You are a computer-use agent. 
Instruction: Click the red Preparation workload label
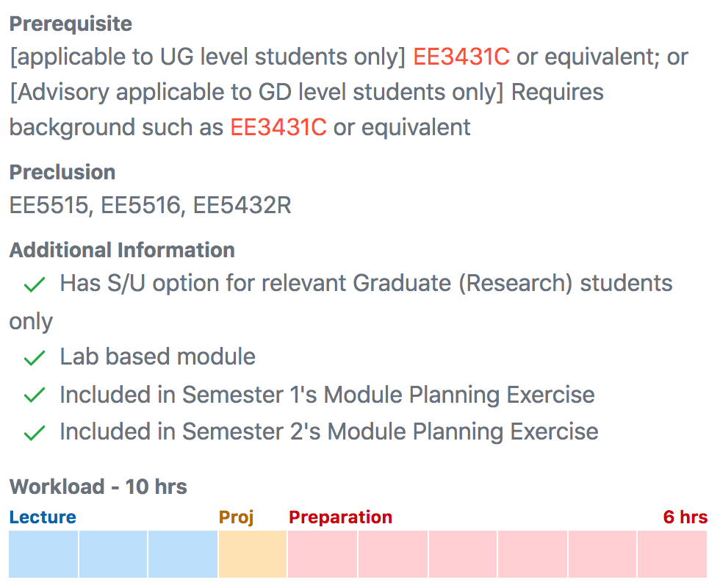[340, 517]
